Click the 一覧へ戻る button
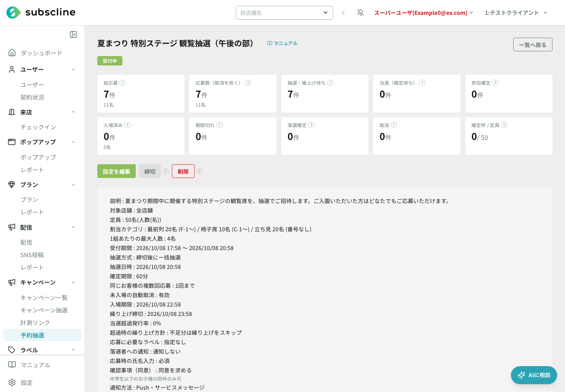This screenshot has height=392, width=565. [x=533, y=45]
